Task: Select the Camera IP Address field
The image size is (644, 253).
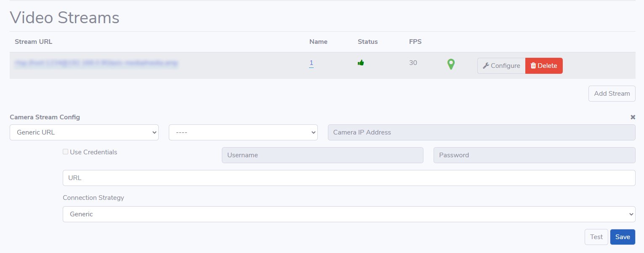Action: point(481,132)
